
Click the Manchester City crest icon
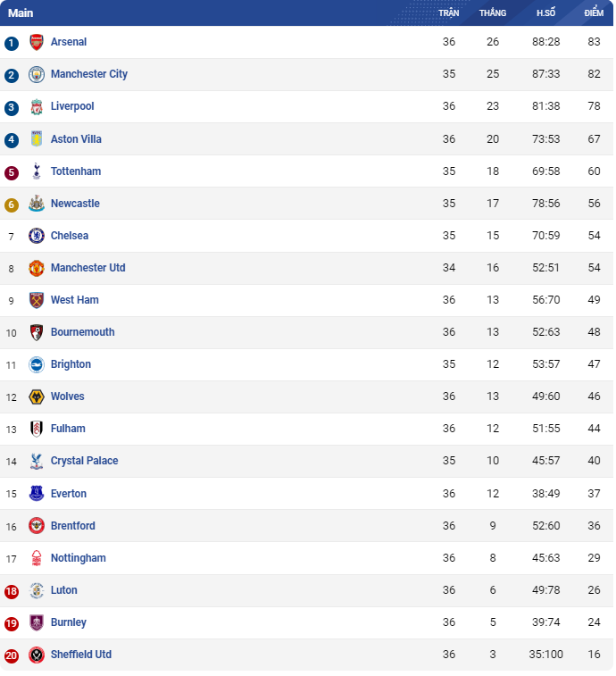37,75
